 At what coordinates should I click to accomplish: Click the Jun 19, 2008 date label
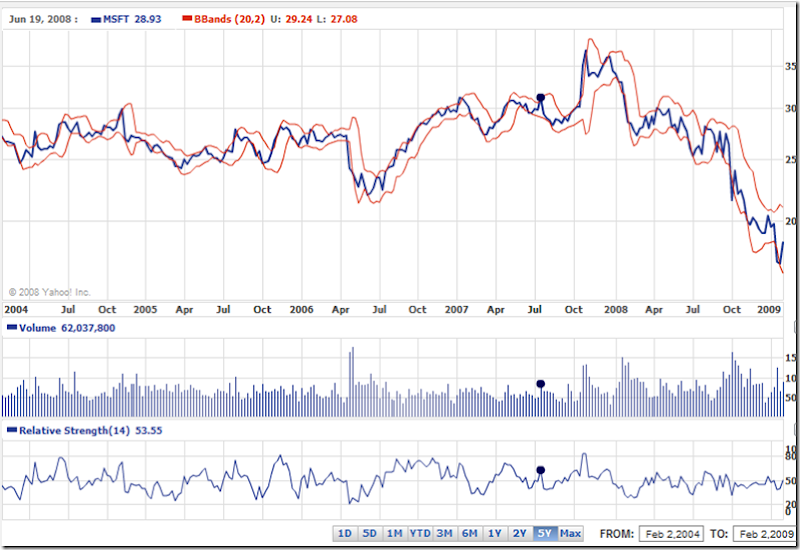click(x=43, y=19)
